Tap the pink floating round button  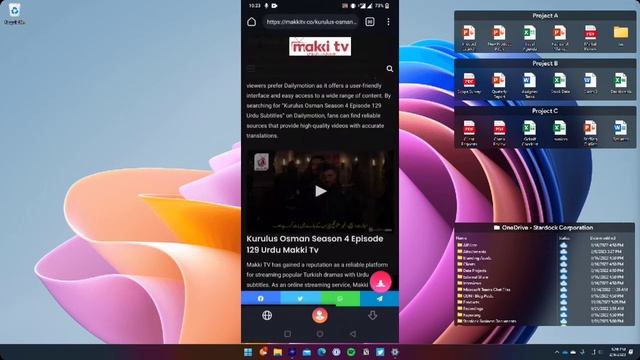[380, 282]
